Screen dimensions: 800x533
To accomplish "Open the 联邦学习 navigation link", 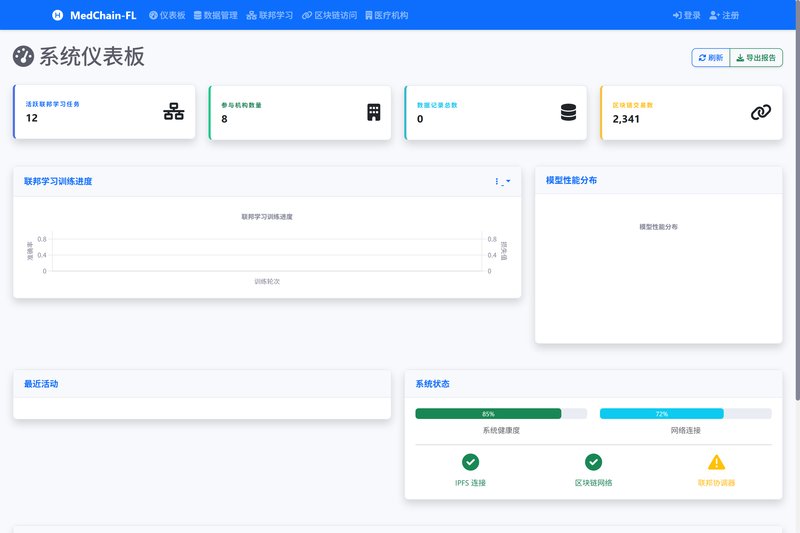I will click(270, 15).
